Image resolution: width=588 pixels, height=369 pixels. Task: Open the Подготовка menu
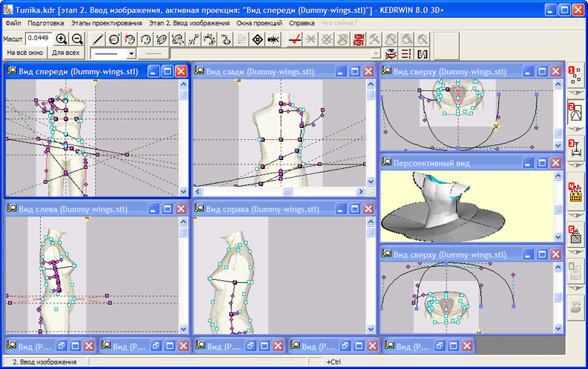tap(45, 23)
